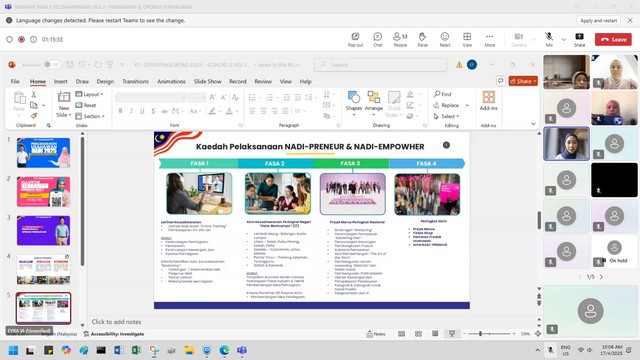Image resolution: width=640 pixels, height=360 pixels.
Task: Switch to the Transitions tab
Action: pyautogui.click(x=135, y=82)
